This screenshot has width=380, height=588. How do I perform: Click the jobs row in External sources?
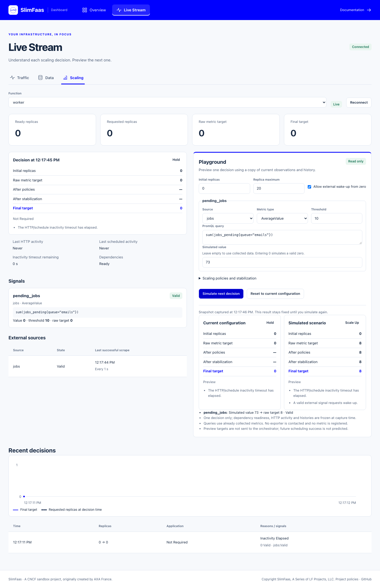pyautogui.click(x=98, y=366)
